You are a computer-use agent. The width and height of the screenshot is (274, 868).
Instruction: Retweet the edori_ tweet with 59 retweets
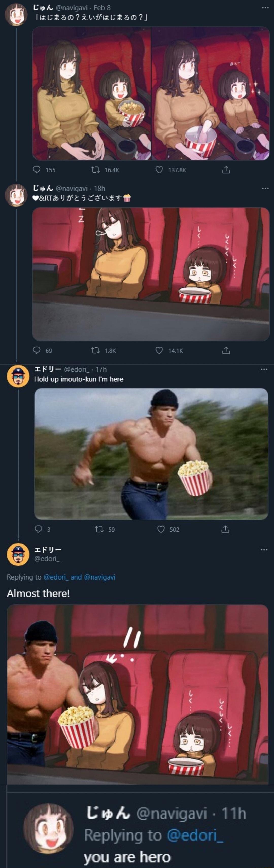coord(99,529)
